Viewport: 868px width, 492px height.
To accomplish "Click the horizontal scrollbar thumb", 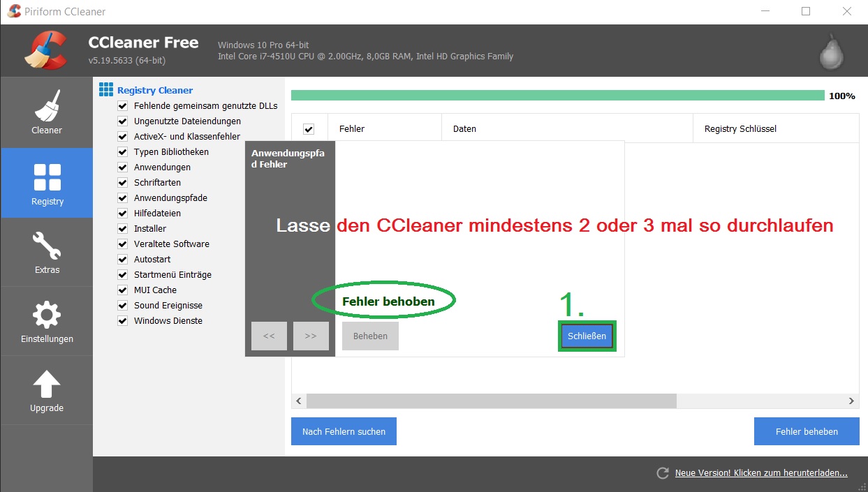I will (492, 401).
